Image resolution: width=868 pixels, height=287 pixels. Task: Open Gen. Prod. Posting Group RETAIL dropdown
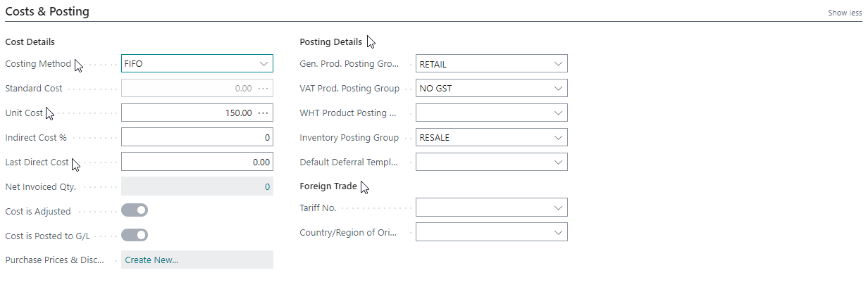click(x=559, y=64)
